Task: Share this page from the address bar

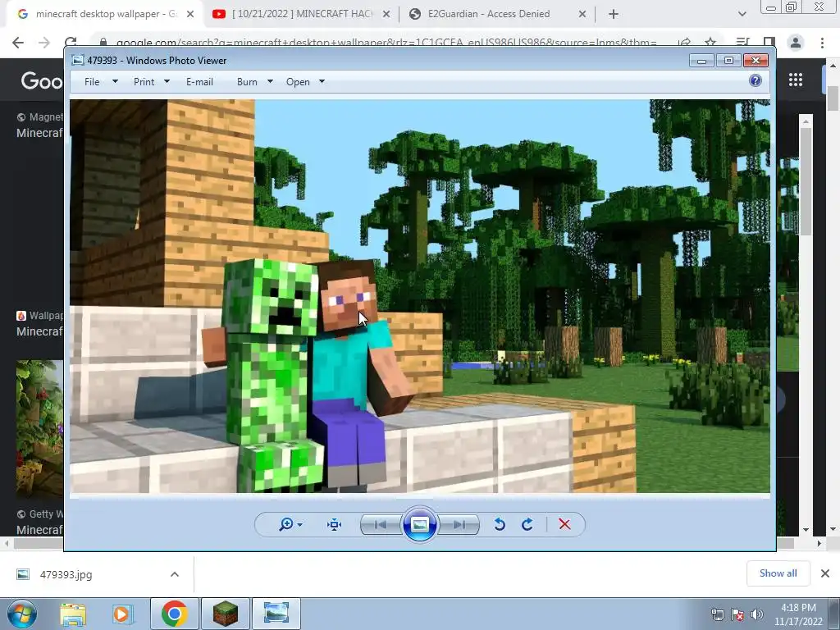Action: pos(684,43)
